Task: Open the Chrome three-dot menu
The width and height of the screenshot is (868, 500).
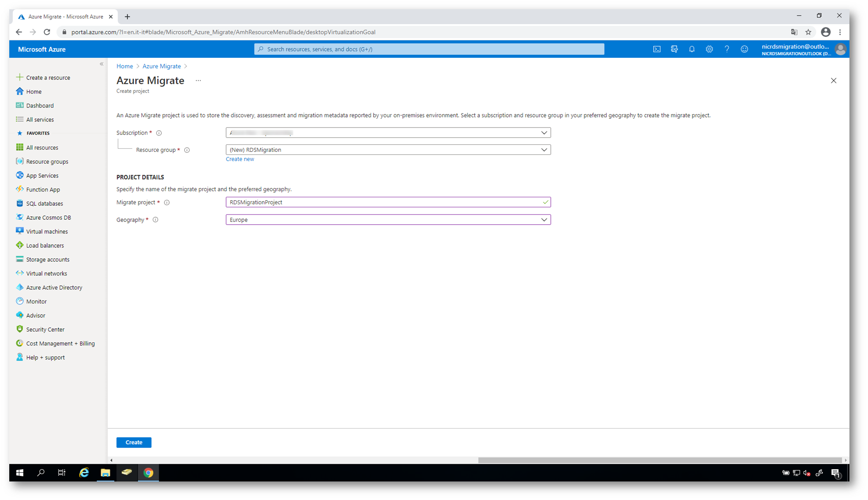Action: pos(840,32)
